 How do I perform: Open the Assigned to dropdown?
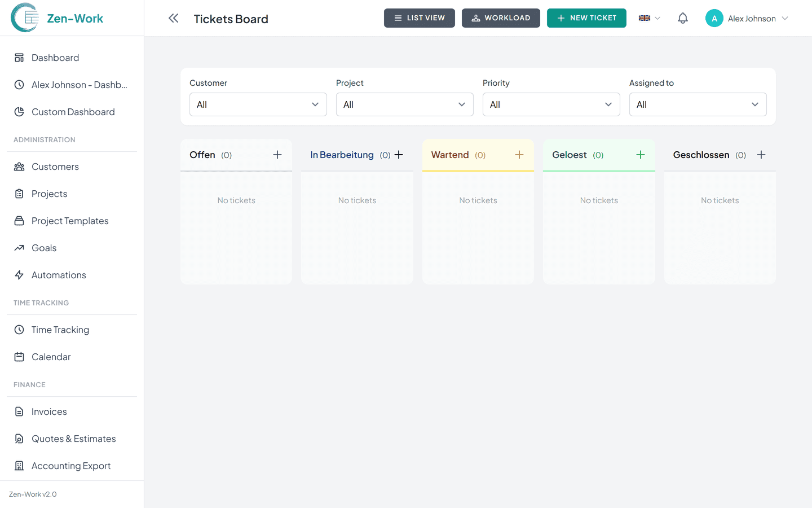tap(698, 104)
